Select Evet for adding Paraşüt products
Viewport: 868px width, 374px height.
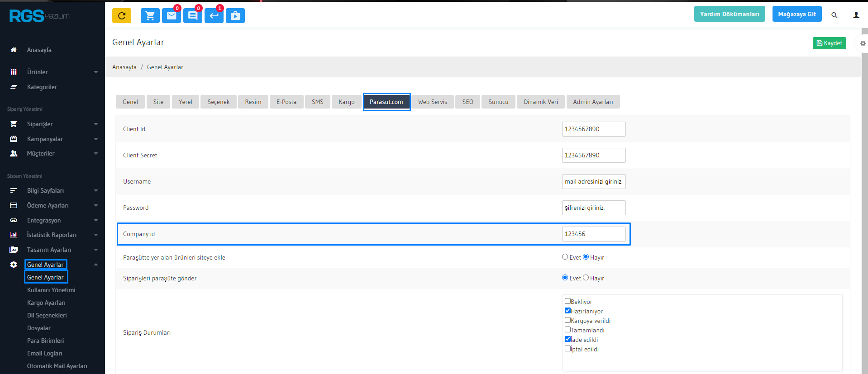pyautogui.click(x=565, y=257)
